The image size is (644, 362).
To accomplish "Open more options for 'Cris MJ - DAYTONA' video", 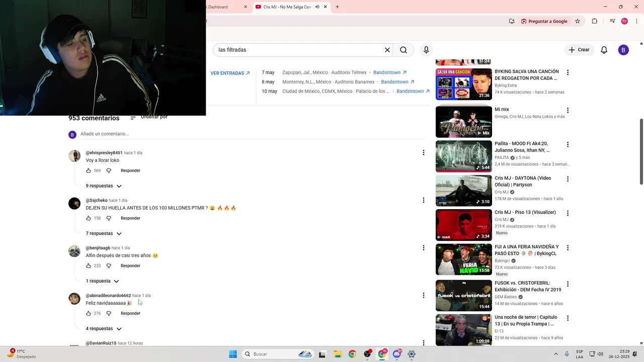I will coord(568,179).
